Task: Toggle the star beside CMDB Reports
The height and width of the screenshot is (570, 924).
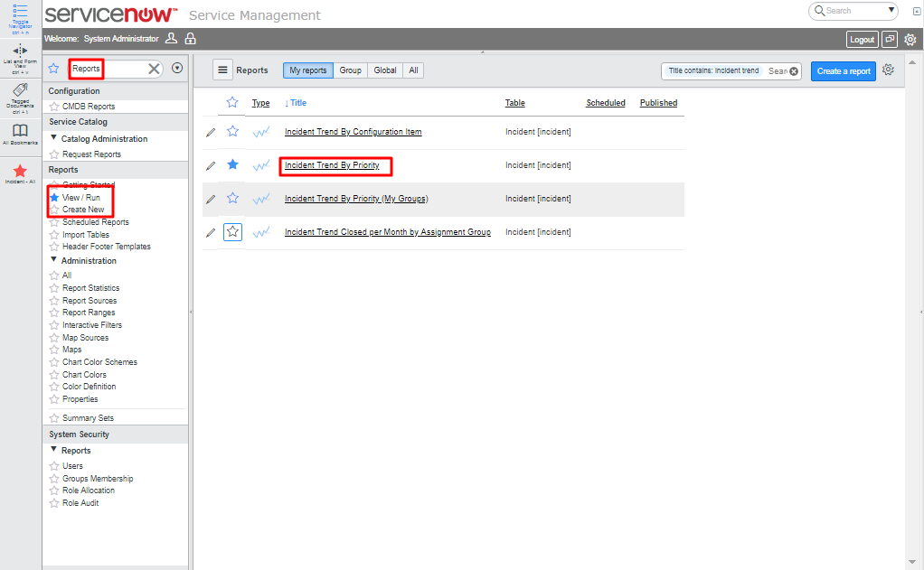Action: [54, 107]
